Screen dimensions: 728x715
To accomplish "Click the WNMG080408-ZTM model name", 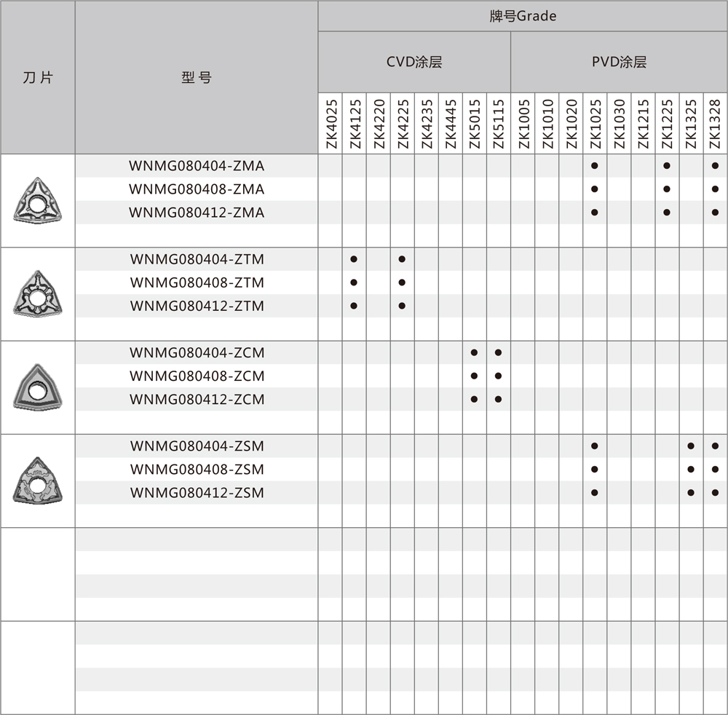I will (197, 283).
